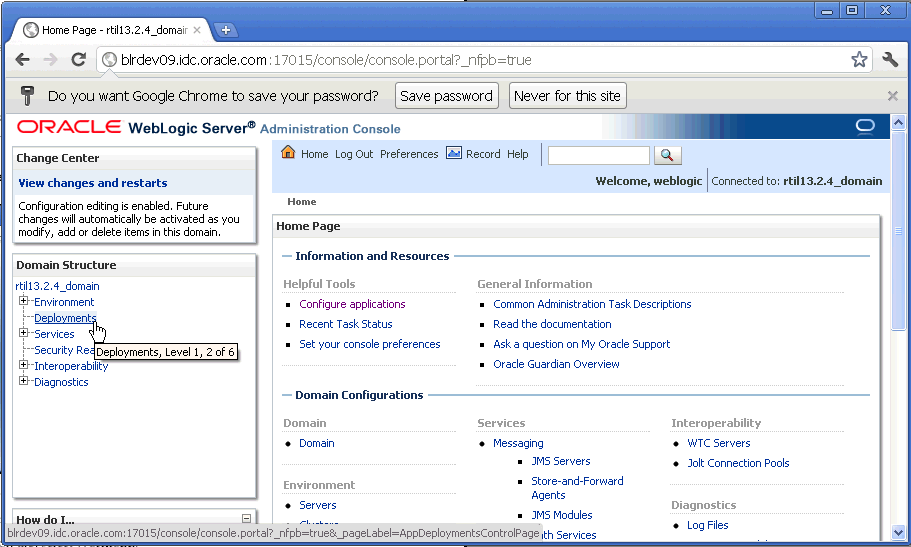
Task: Open Help from the toolbar
Action: coord(518,154)
